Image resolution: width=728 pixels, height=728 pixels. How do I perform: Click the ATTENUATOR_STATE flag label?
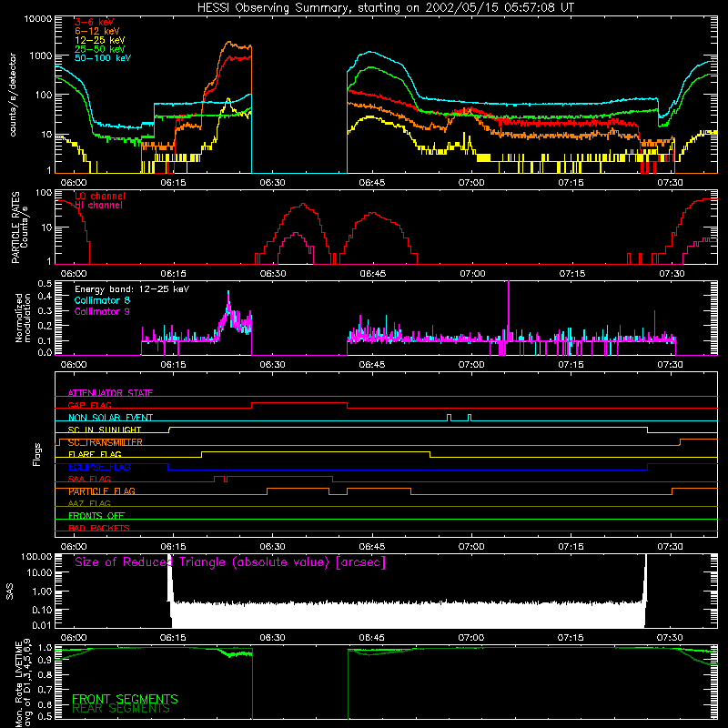click(110, 393)
